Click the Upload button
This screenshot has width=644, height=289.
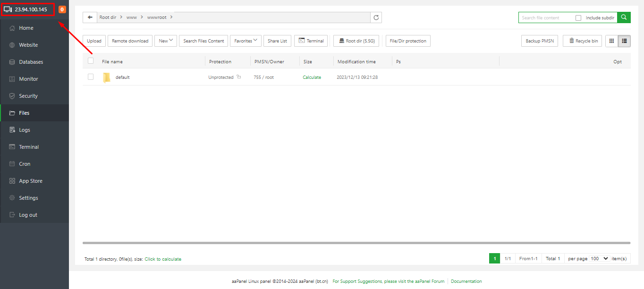tap(94, 41)
